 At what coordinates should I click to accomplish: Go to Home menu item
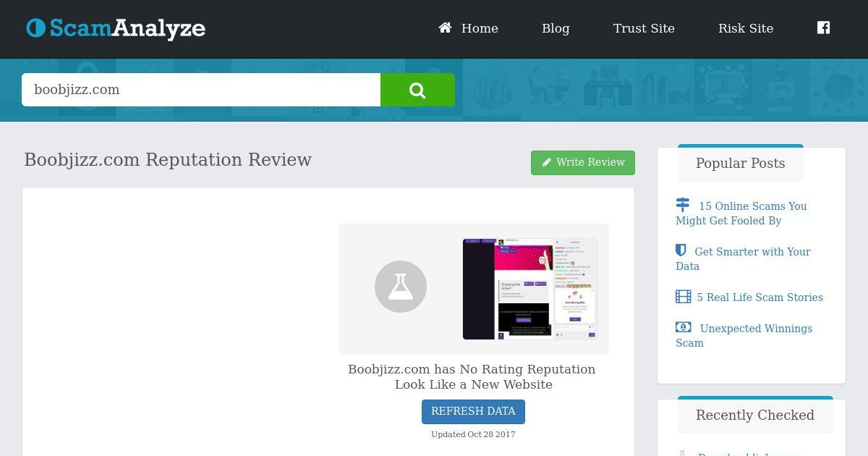coord(480,28)
